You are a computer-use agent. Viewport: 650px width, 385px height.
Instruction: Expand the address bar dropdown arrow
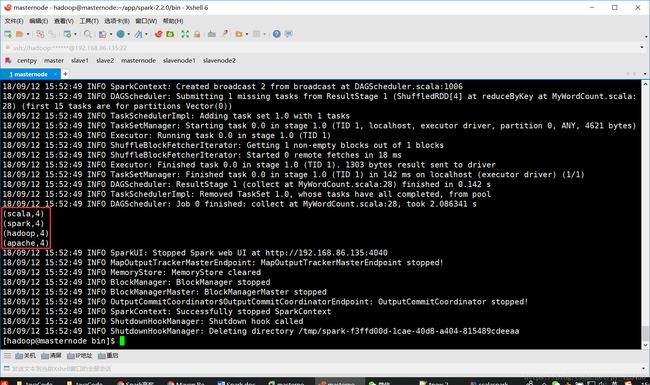click(642, 48)
